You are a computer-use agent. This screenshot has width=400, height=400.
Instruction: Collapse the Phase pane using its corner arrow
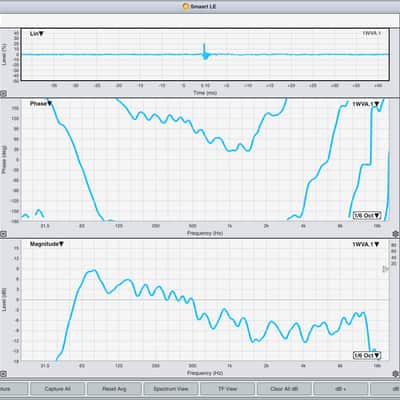coord(3,234)
